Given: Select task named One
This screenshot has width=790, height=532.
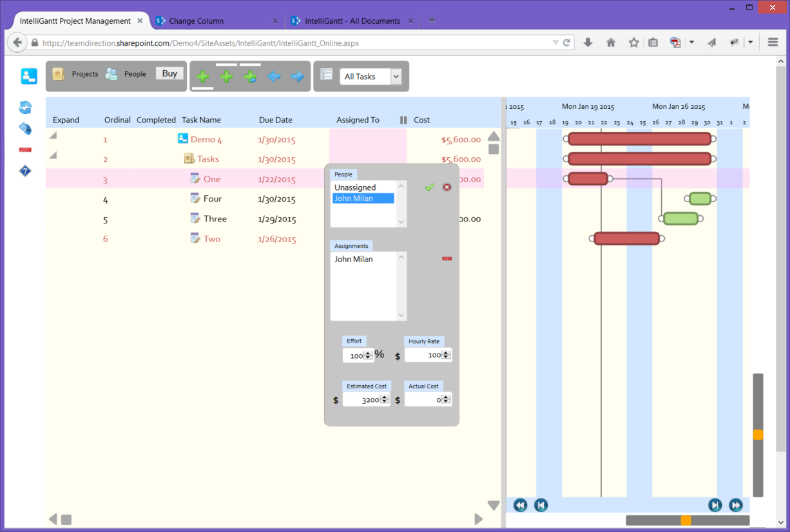Looking at the screenshot, I should click(212, 179).
